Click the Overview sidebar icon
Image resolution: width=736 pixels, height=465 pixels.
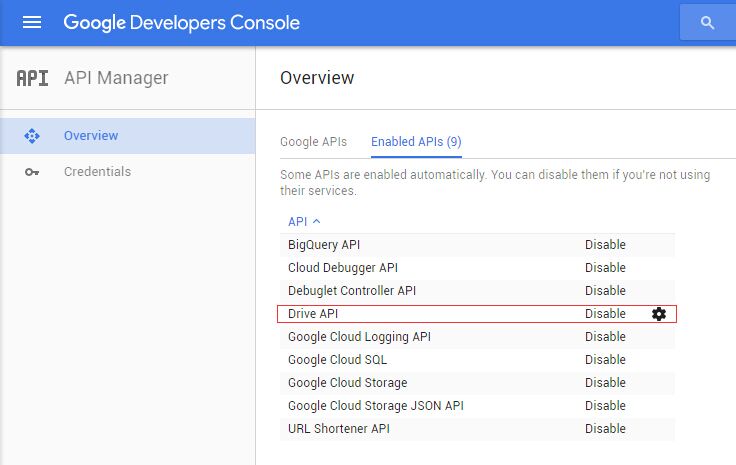tap(32, 136)
